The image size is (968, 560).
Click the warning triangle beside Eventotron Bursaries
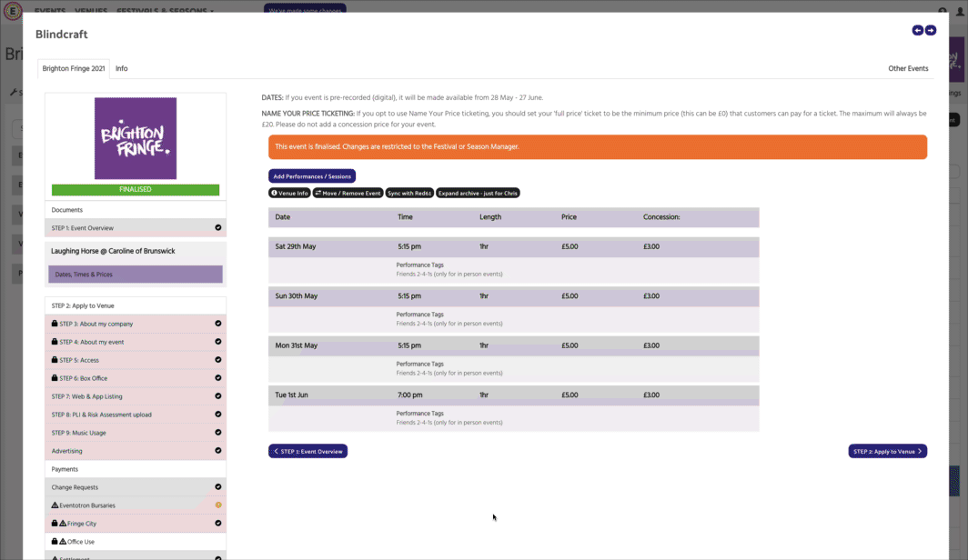[x=55, y=505]
